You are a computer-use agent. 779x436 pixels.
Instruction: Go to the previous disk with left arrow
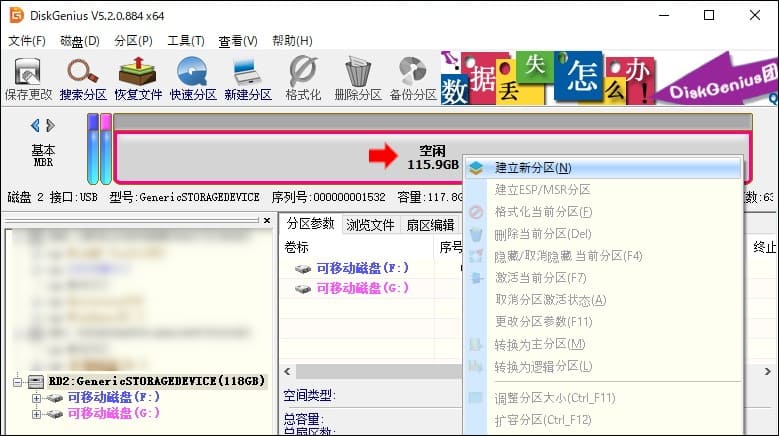point(35,125)
